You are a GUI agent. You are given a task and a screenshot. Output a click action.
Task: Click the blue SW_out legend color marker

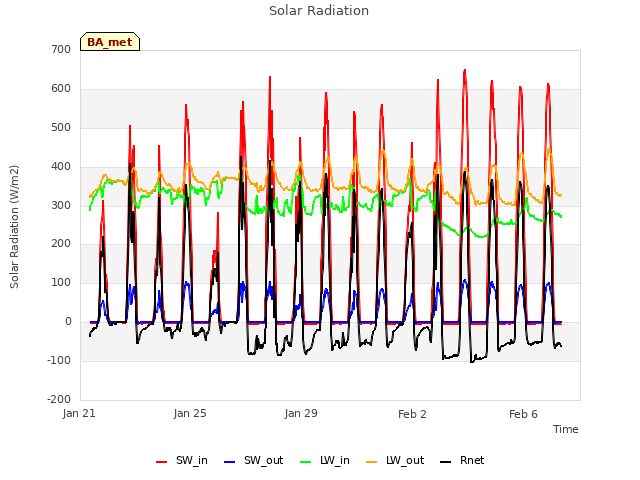pos(230,462)
